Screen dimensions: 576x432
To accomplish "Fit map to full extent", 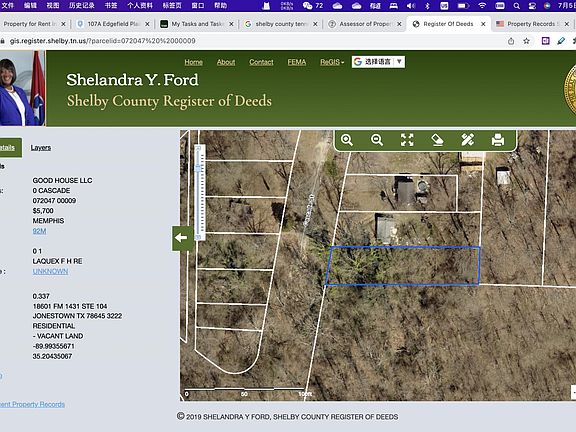I will pyautogui.click(x=407, y=140).
